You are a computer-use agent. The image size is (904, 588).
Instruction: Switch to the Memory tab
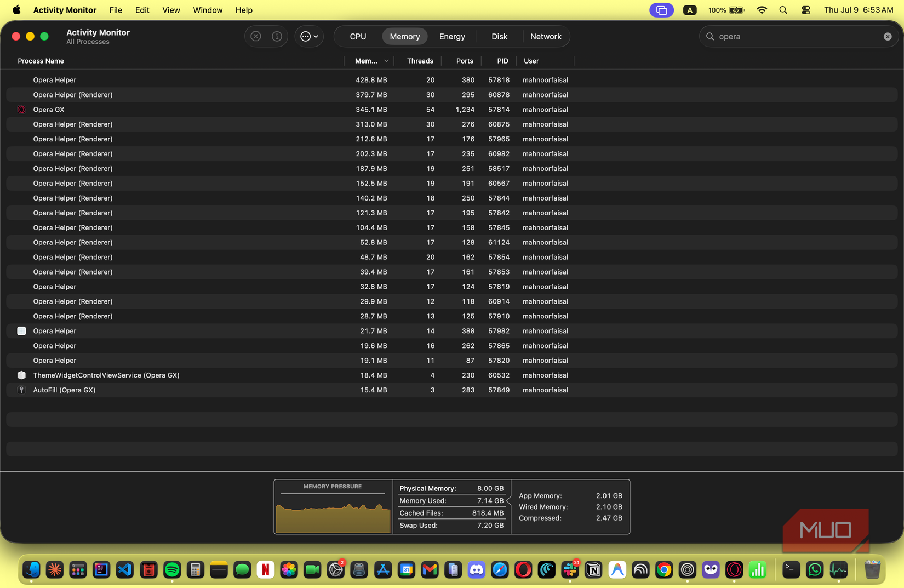pyautogui.click(x=405, y=36)
